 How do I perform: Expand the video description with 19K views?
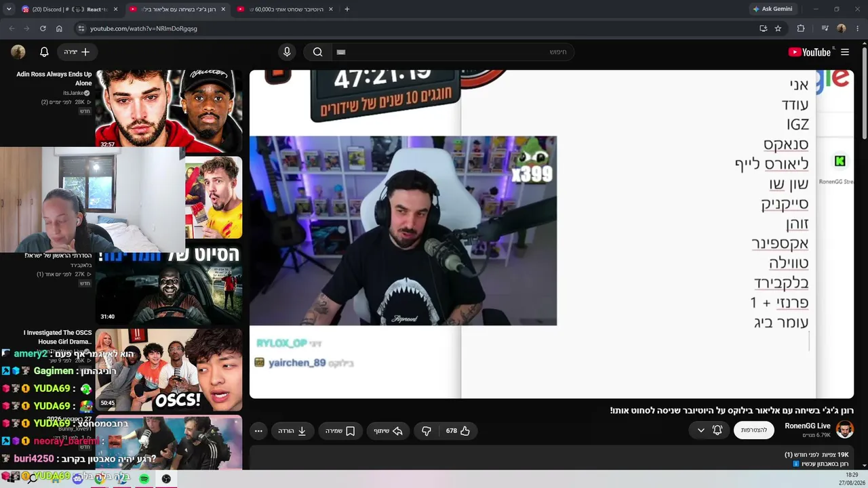[551, 458]
